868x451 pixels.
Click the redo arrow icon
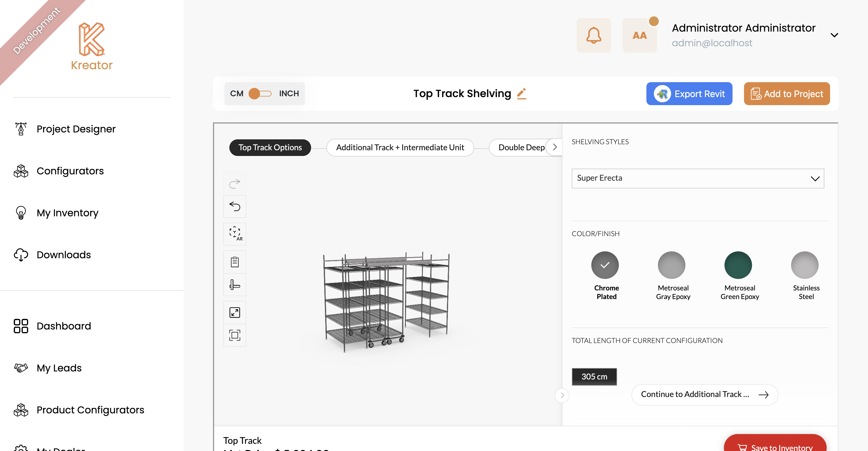(235, 184)
